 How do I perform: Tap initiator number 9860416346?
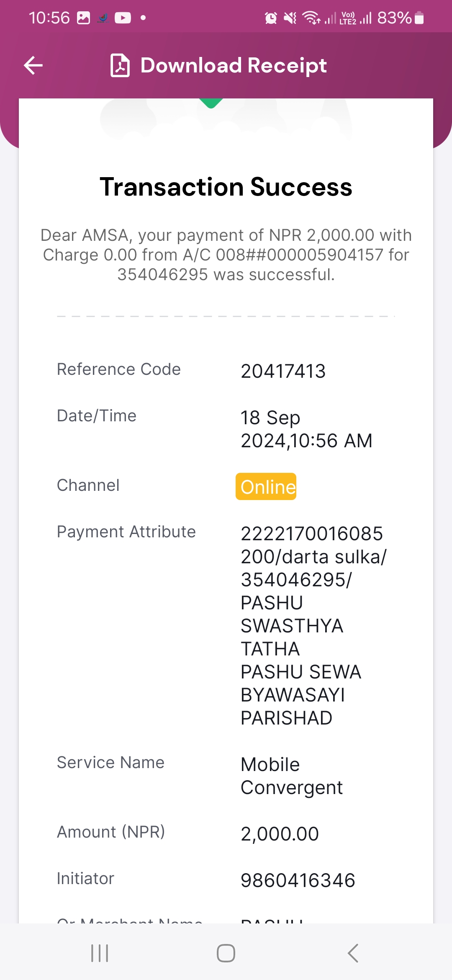298,880
